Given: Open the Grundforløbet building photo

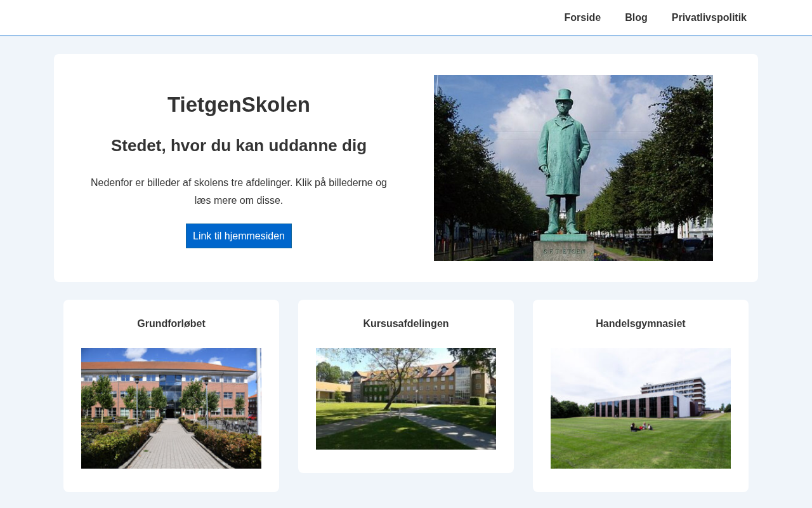Looking at the screenshot, I should (171, 408).
